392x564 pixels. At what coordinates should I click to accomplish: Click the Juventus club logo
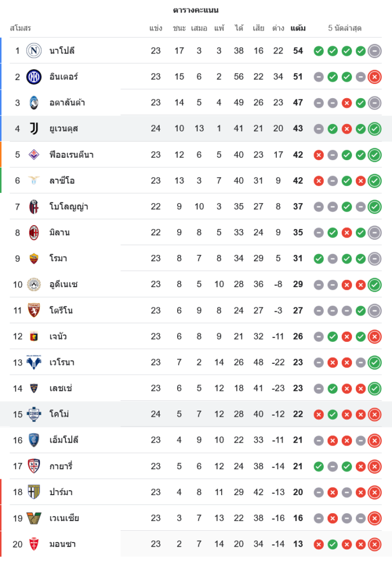pos(34,129)
